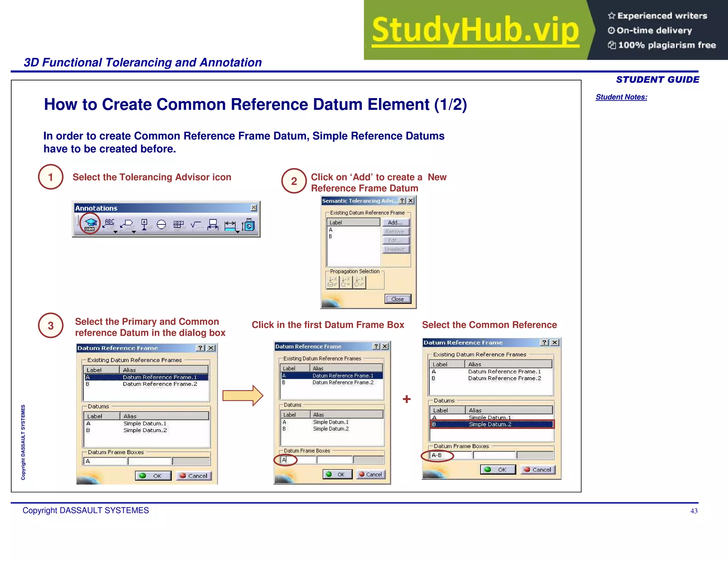Choose the Datum Element icon

144,224
